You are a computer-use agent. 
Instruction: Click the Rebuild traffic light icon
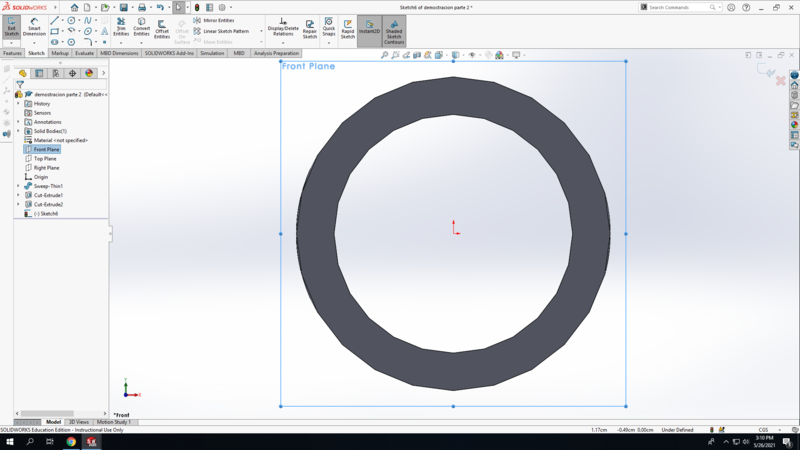pos(197,8)
